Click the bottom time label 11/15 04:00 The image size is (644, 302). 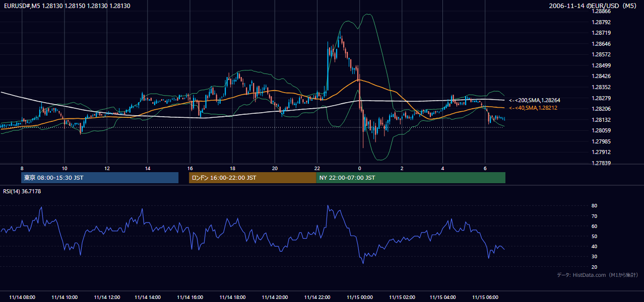[x=443, y=297]
